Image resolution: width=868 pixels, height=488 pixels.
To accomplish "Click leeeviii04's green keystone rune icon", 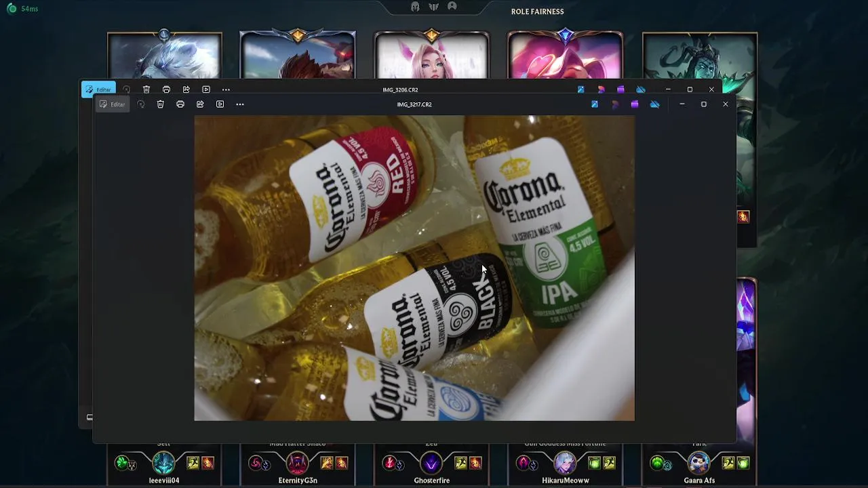I will pos(122,463).
